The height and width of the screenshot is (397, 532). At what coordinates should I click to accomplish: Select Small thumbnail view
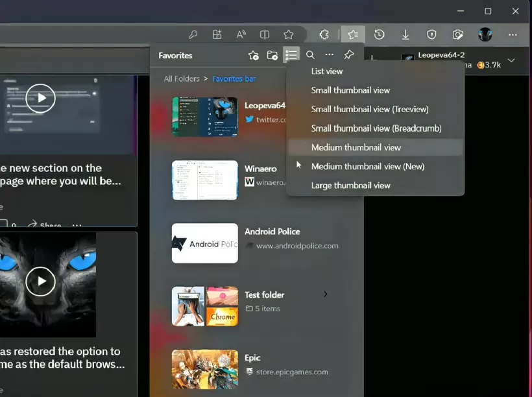point(375,90)
